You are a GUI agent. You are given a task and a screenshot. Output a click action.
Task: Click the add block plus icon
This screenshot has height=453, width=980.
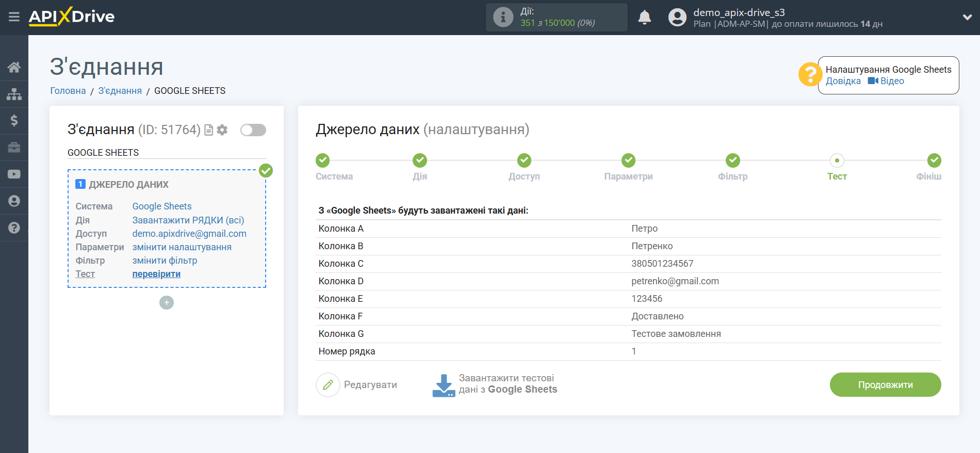[167, 302]
